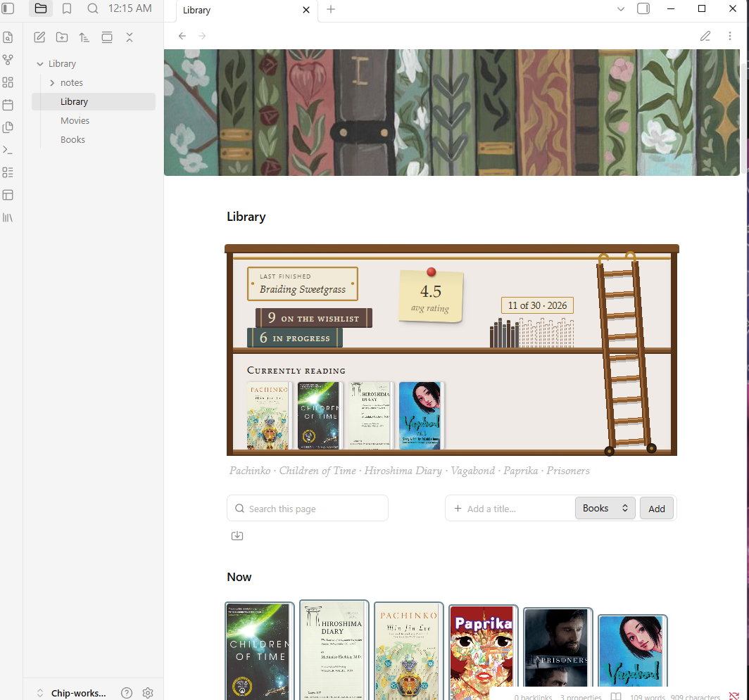Click 0 backlinks in status bar
This screenshot has height=700, width=749.
pos(533,697)
